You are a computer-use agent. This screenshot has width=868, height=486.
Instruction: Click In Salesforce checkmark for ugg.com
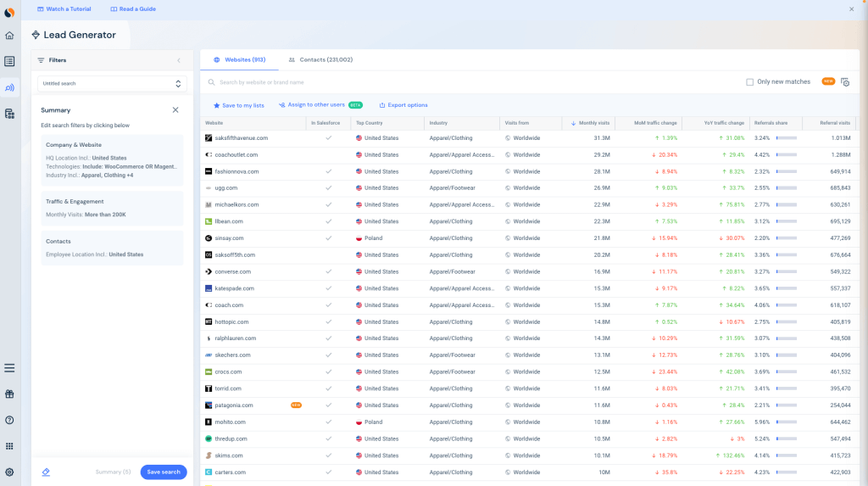coord(328,187)
